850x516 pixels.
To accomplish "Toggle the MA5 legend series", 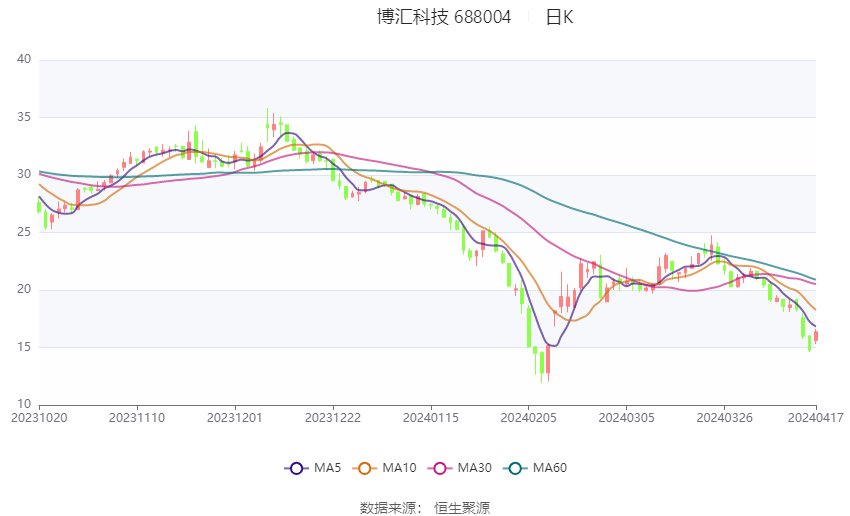I will pos(313,468).
